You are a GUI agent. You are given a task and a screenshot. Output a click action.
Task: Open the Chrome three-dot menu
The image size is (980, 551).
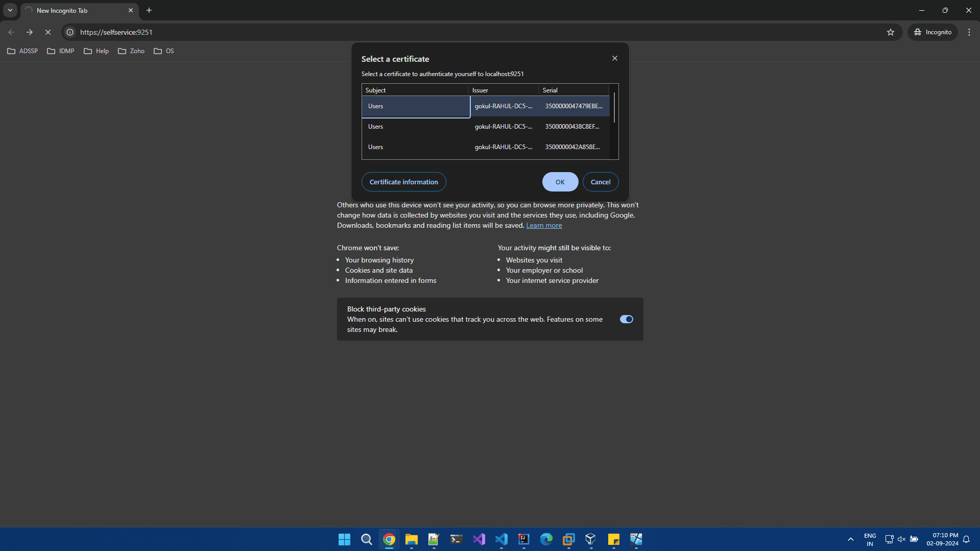pyautogui.click(x=969, y=32)
